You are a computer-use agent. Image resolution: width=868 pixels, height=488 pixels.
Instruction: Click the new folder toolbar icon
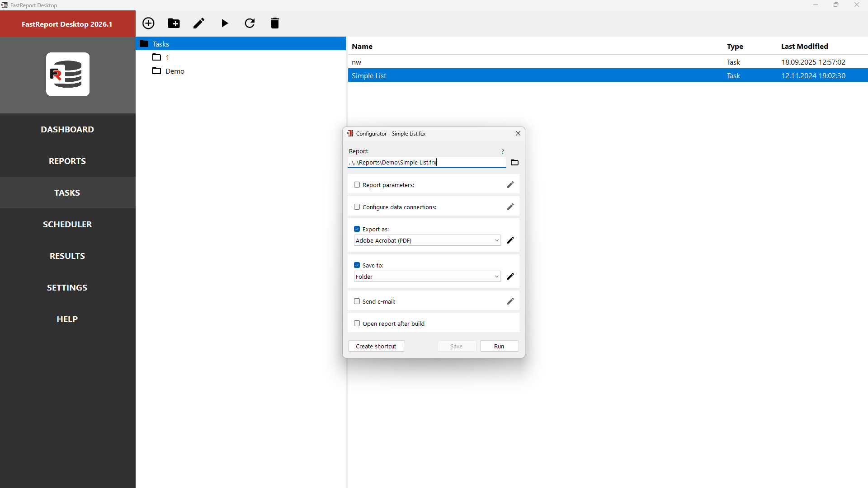[174, 23]
